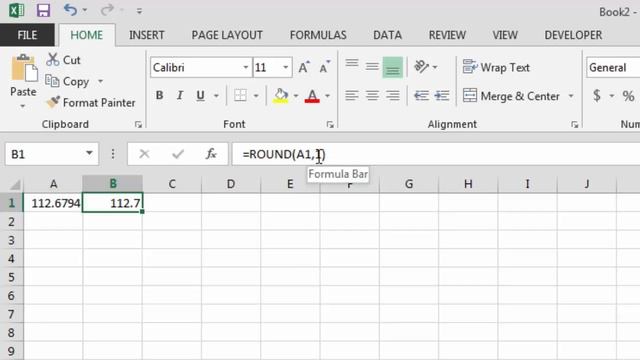Expand Merge & Center options arrow
Screen dimensions: 640x360
571,96
